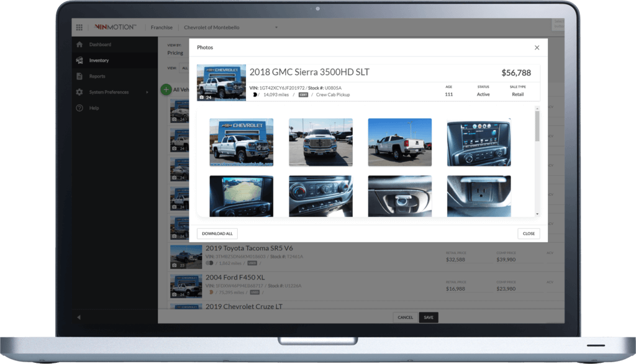Click the 2019 Chevrolet Cruze LT title
636x364 pixels.
[243, 306]
